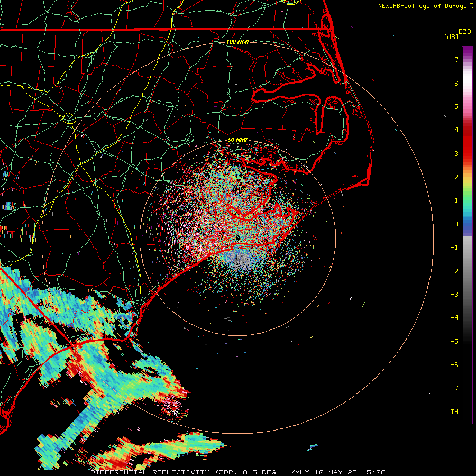Screen dimensions: 476x476
Task: Click the ZDR color scale bar
Action: [467, 235]
